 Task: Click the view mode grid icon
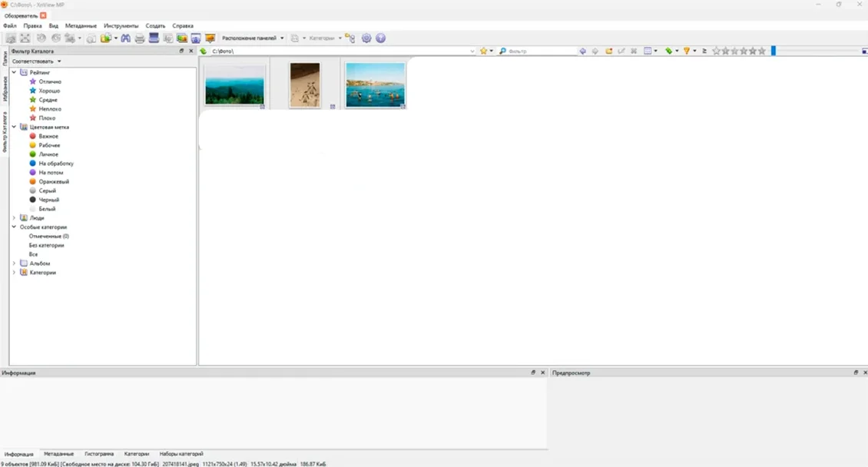[648, 51]
